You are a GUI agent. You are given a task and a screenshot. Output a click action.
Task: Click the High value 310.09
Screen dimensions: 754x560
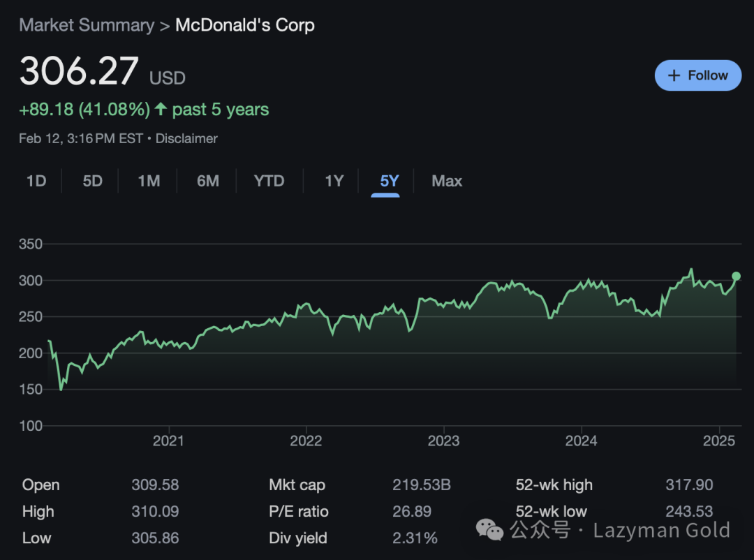[155, 511]
